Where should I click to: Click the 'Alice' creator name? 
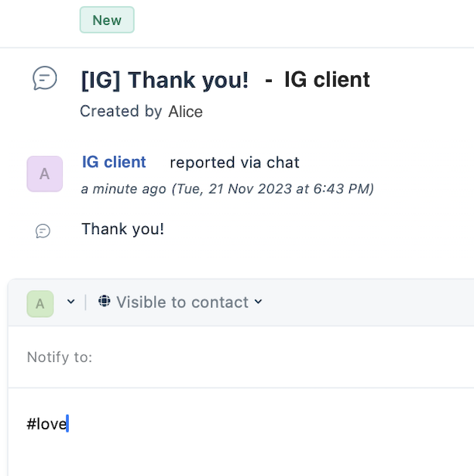click(186, 112)
